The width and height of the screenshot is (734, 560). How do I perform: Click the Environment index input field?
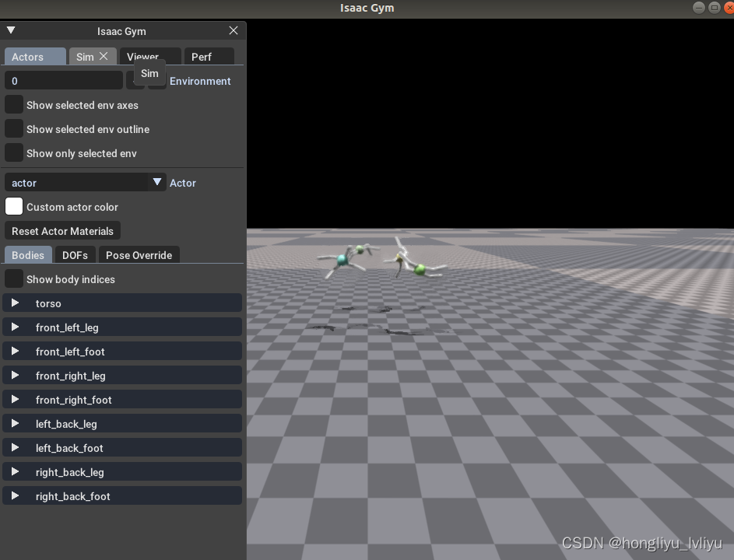pyautogui.click(x=64, y=80)
